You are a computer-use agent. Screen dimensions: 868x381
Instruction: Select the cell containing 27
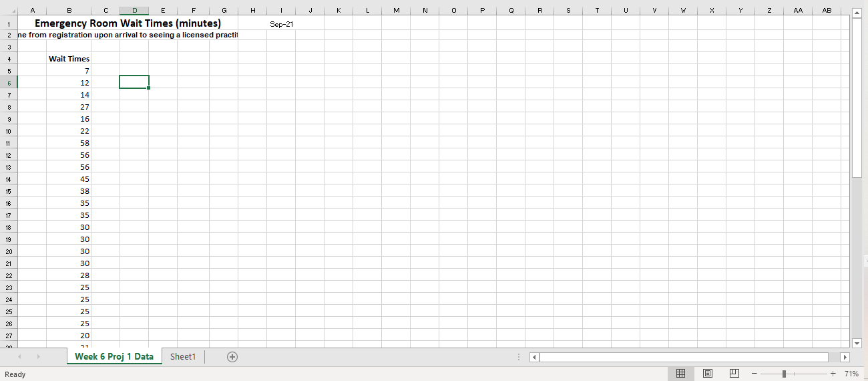69,106
